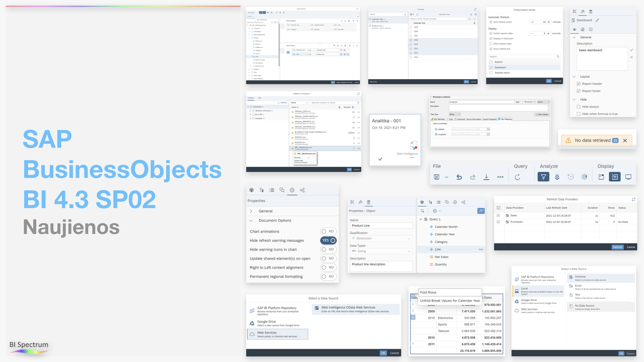The image size is (644, 362).
Task: Open the Save dropdown arrow in File toolbar
Action: 446,177
